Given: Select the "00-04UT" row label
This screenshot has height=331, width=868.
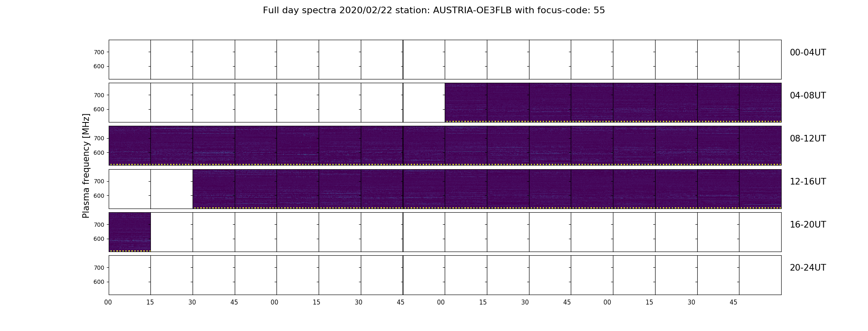Looking at the screenshot, I should point(808,53).
